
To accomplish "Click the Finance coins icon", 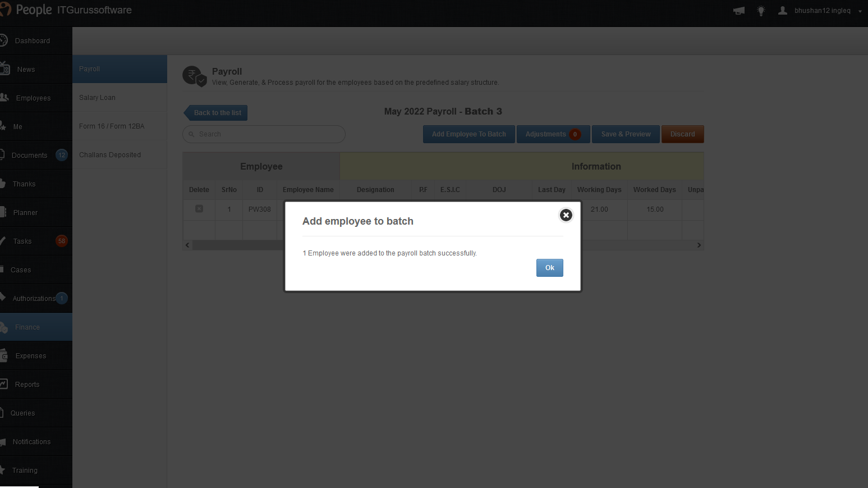I will tap(4, 327).
